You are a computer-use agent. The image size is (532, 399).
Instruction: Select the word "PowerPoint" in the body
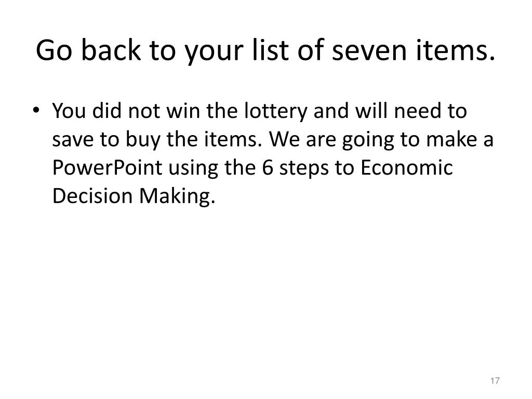[107, 167]
